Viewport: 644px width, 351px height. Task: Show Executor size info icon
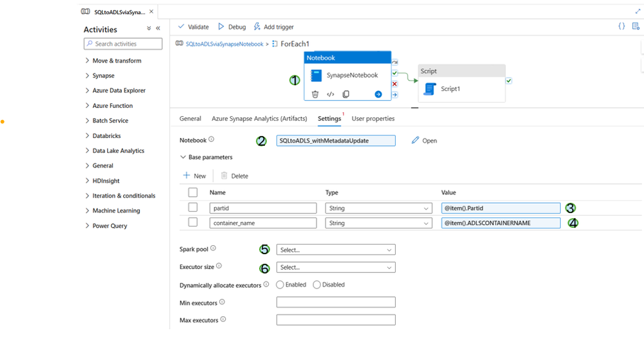click(219, 266)
